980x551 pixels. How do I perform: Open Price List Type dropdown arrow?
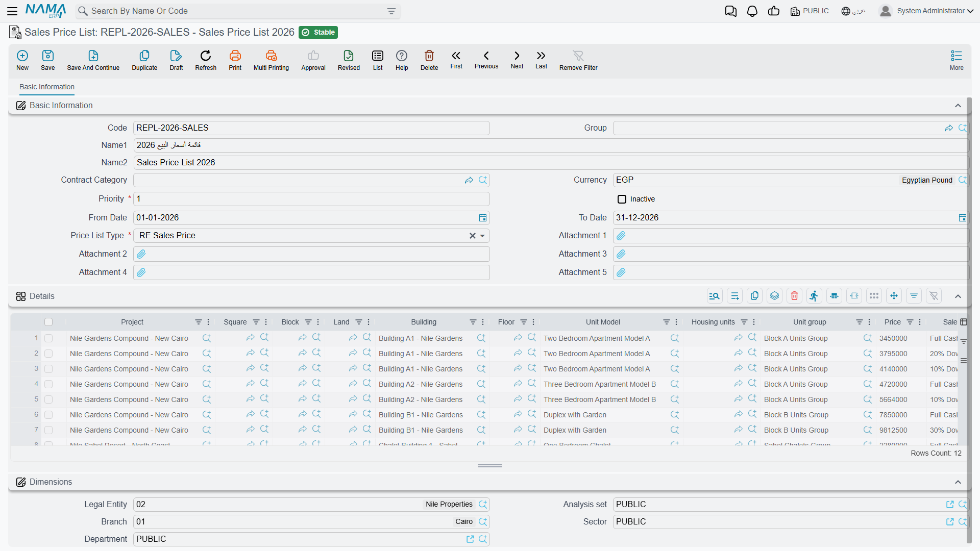[482, 236]
